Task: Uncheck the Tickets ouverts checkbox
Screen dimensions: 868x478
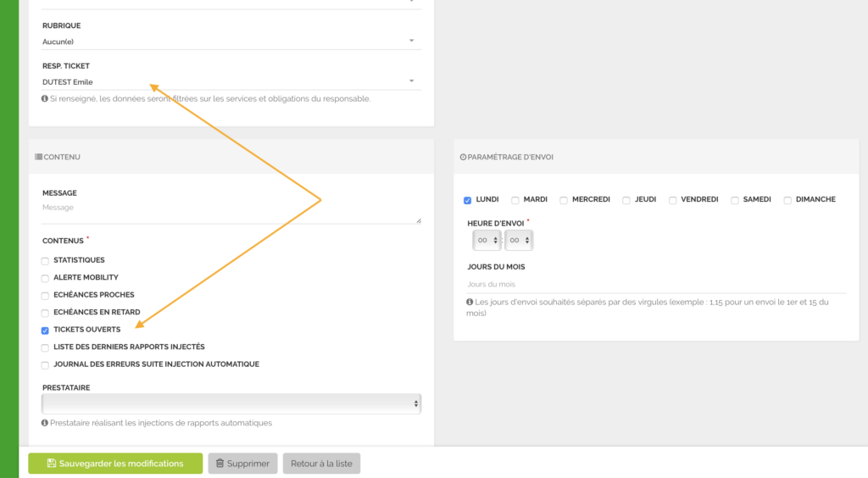Action: click(46, 331)
